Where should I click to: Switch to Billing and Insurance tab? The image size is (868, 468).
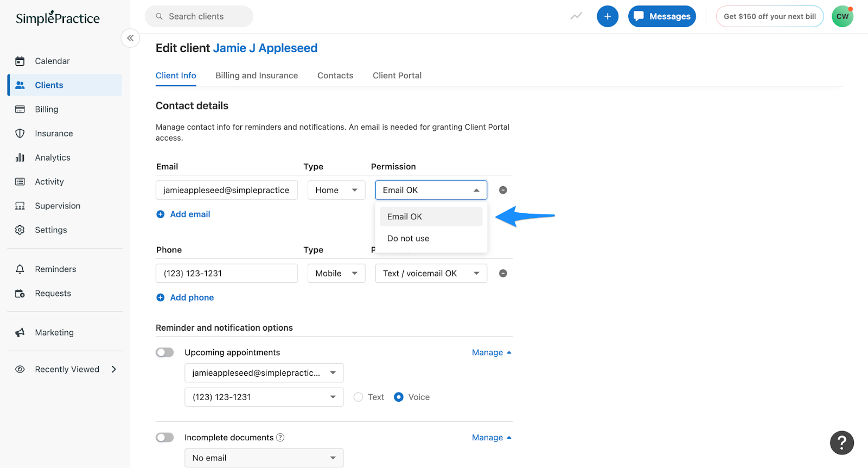click(x=257, y=75)
